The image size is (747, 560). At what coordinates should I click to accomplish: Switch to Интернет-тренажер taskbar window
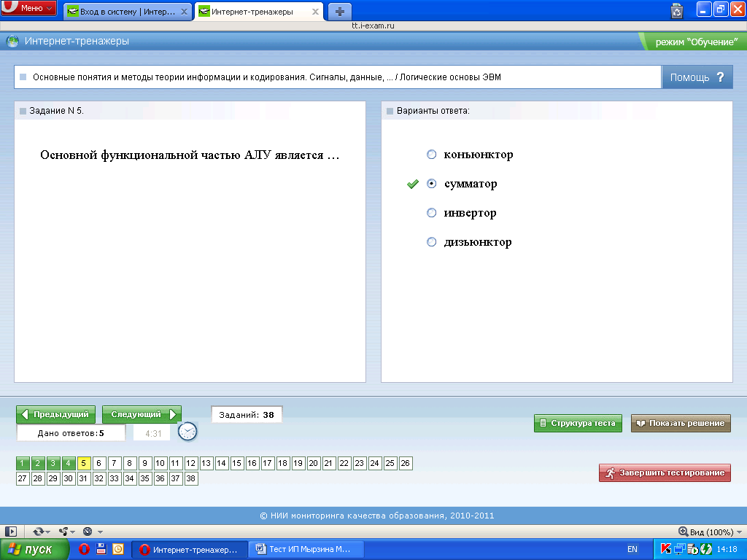(x=189, y=550)
